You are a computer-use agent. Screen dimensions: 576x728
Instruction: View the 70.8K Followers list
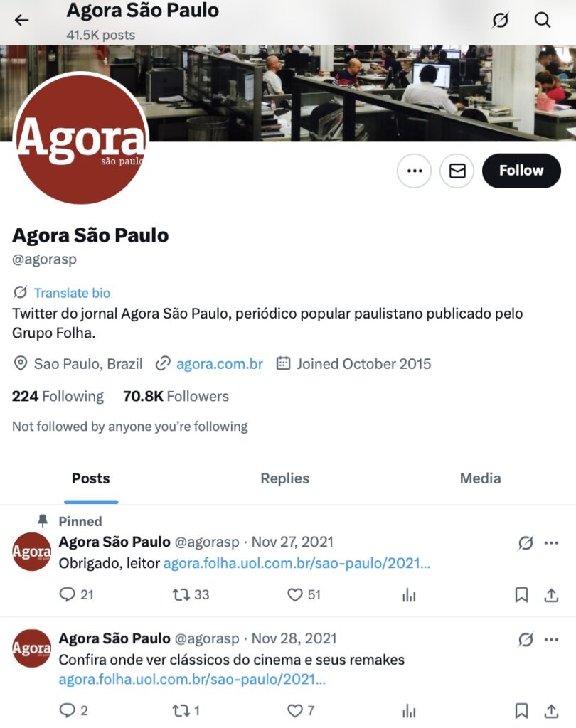[x=176, y=396]
